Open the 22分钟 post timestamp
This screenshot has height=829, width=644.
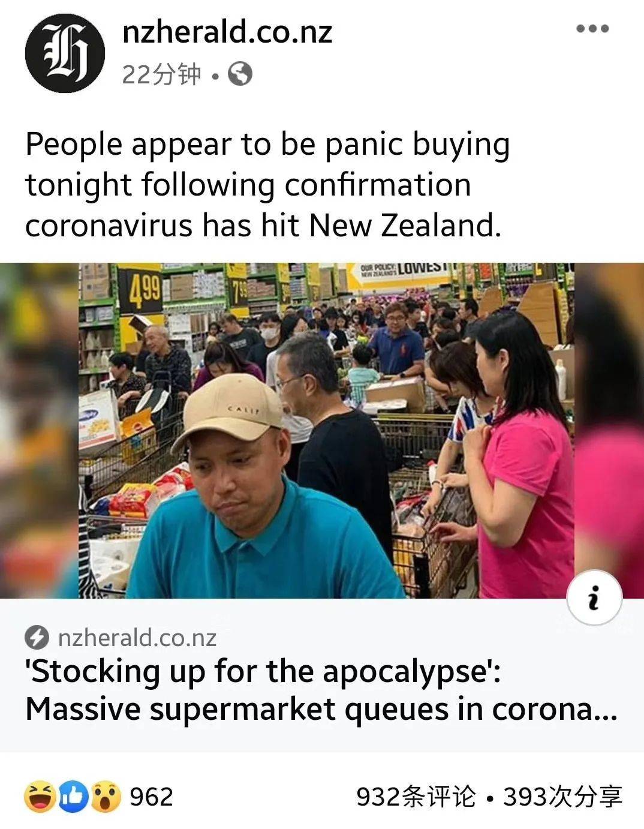tap(161, 74)
